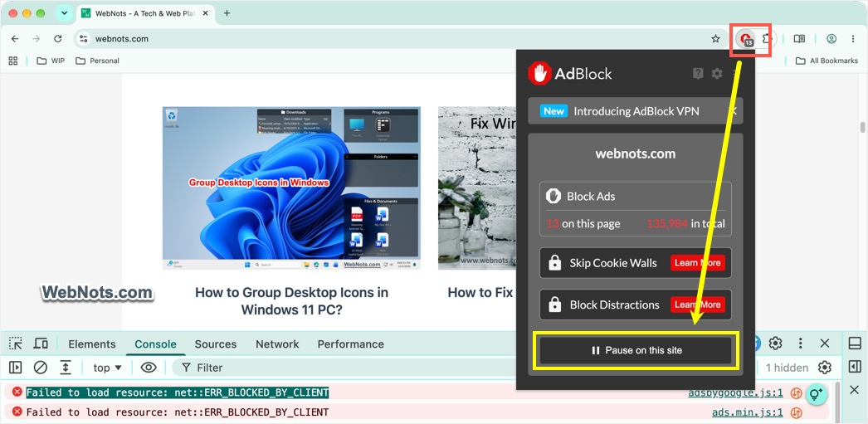Open the Personal bookmarks folder
This screenshot has height=424, width=868.
[97, 61]
